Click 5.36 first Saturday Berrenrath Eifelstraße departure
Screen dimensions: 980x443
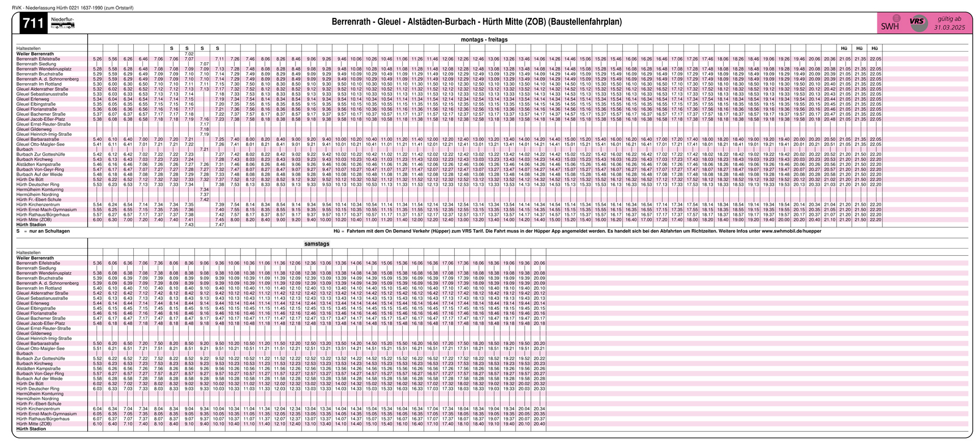(97, 263)
